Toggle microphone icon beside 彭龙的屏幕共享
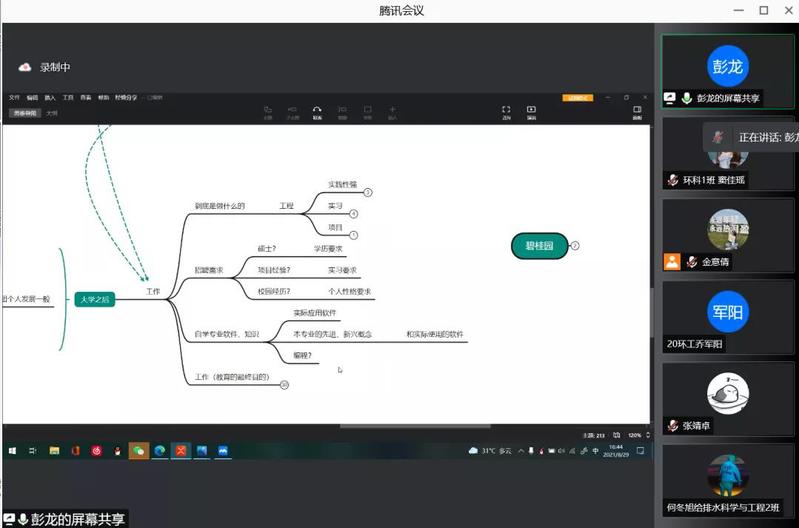799x528 pixels. pyautogui.click(x=687, y=98)
